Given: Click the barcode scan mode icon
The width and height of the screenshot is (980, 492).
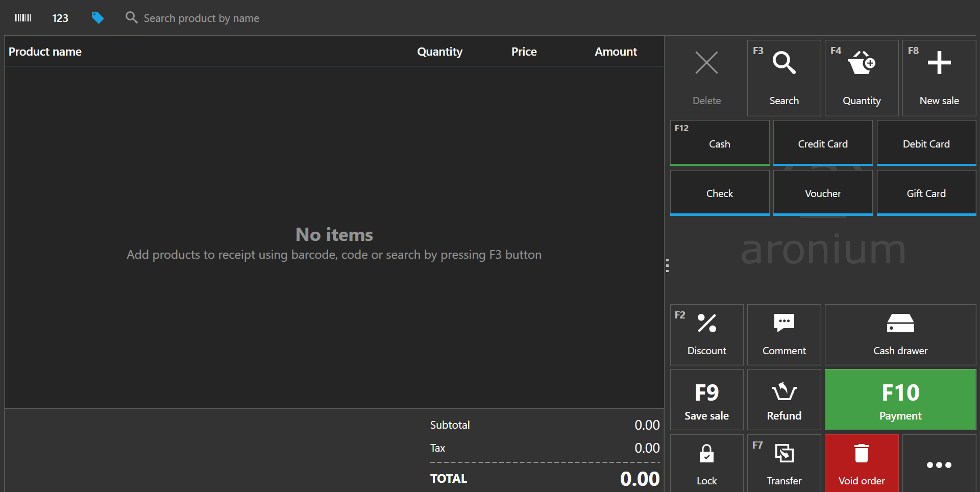Looking at the screenshot, I should (23, 18).
